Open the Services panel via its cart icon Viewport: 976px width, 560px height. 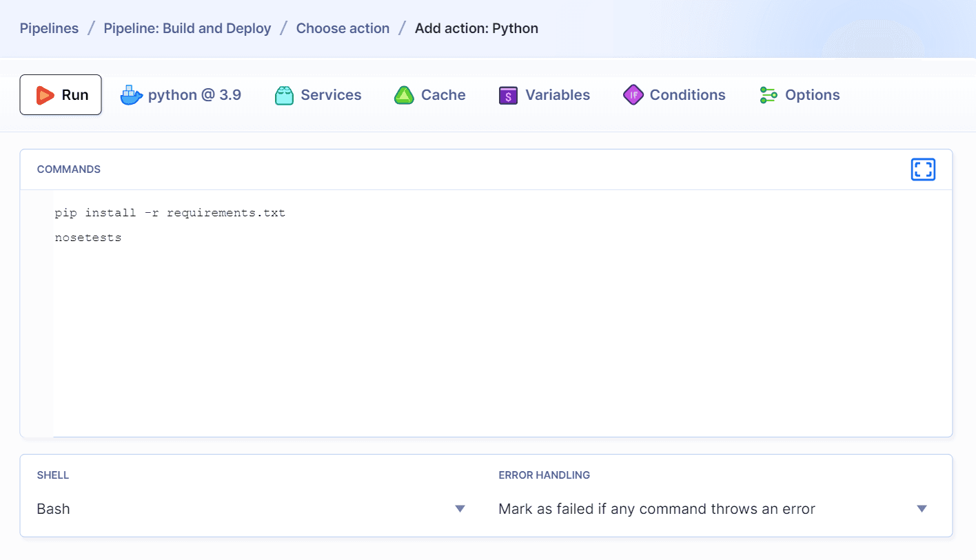(283, 94)
